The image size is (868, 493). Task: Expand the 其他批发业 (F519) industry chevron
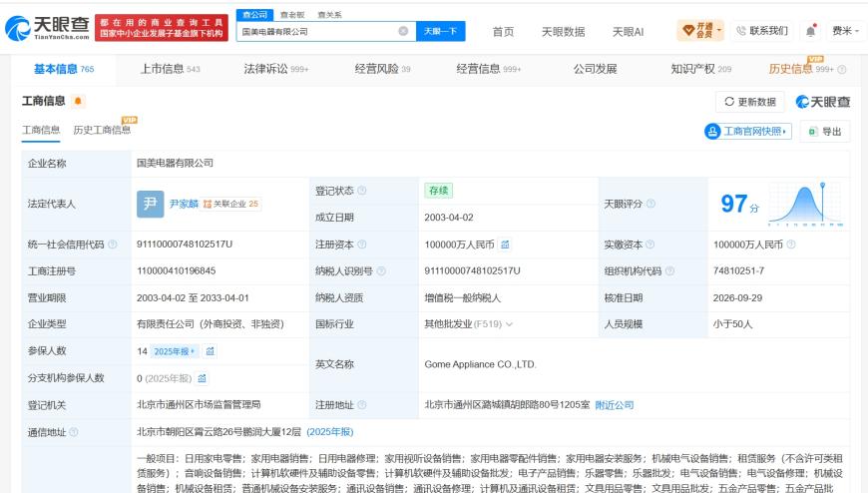click(x=509, y=324)
